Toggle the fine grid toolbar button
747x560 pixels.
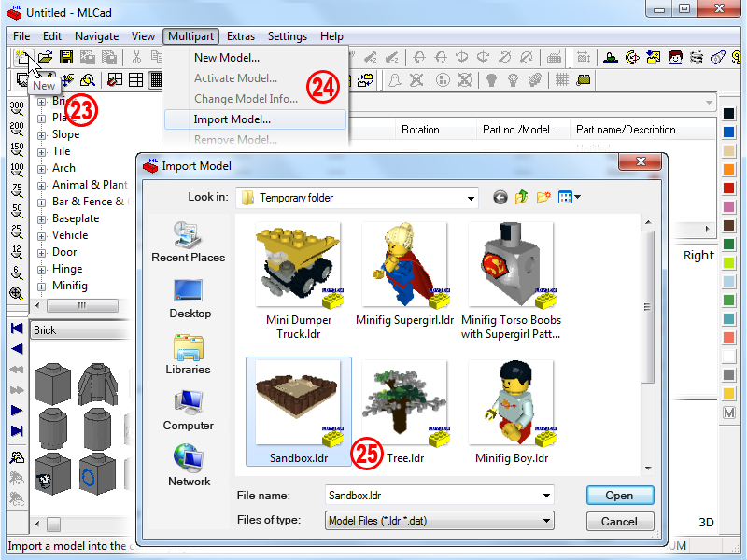click(x=155, y=79)
